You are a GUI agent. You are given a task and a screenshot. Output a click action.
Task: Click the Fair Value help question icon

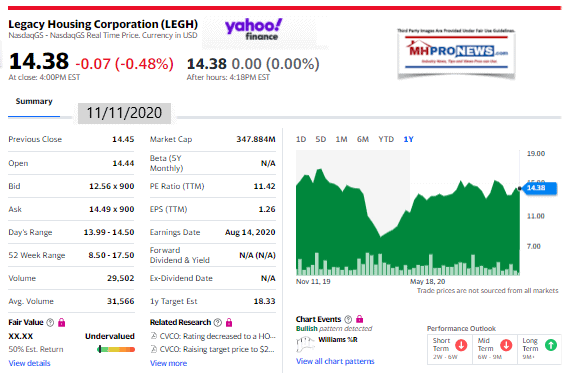click(50, 322)
